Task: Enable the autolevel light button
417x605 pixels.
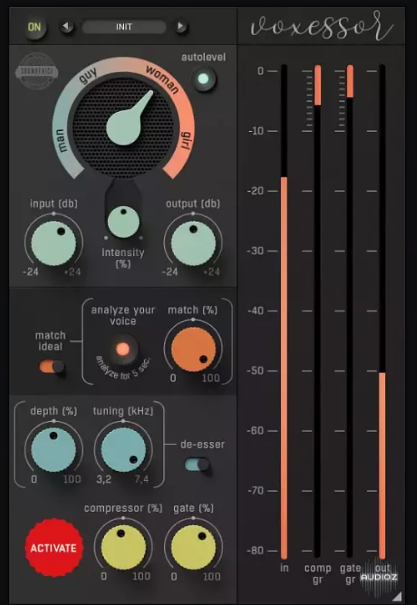Action: pos(204,79)
